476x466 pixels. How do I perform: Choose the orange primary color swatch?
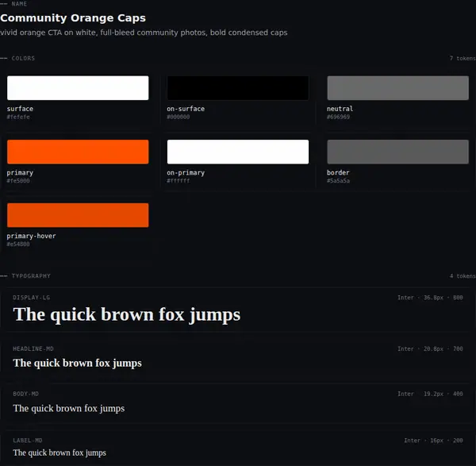(x=78, y=152)
